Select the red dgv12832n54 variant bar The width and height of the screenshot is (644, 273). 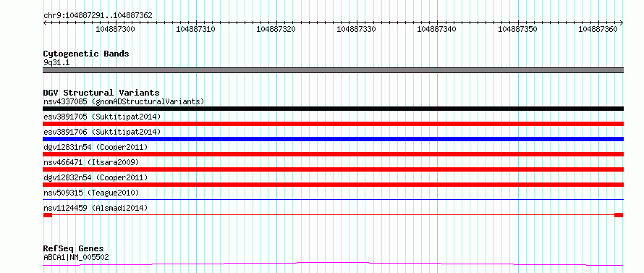pos(333,185)
